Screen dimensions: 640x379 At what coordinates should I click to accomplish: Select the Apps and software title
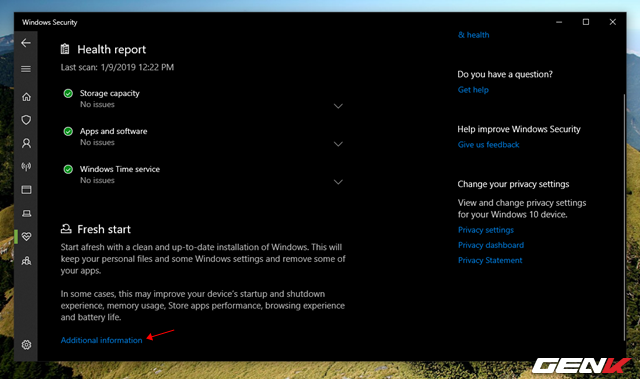(113, 131)
